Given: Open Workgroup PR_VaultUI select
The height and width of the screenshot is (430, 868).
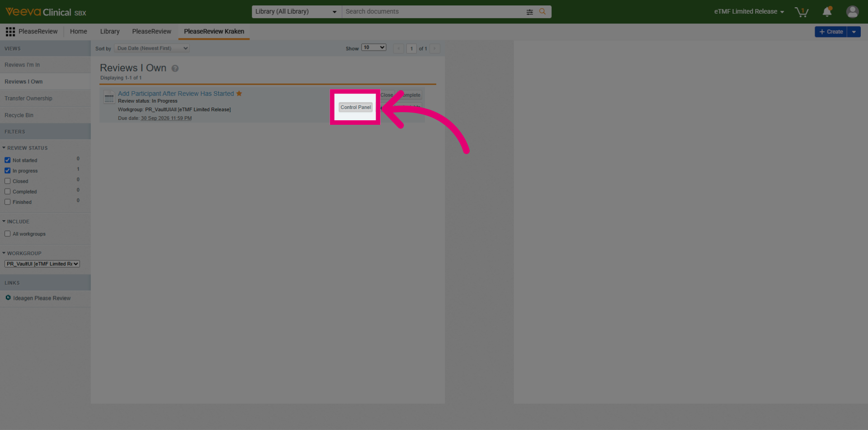Looking at the screenshot, I should (x=42, y=264).
